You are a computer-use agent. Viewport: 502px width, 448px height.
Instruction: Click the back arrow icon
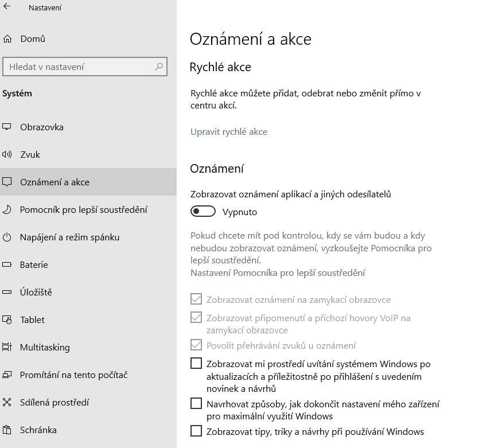(7, 7)
